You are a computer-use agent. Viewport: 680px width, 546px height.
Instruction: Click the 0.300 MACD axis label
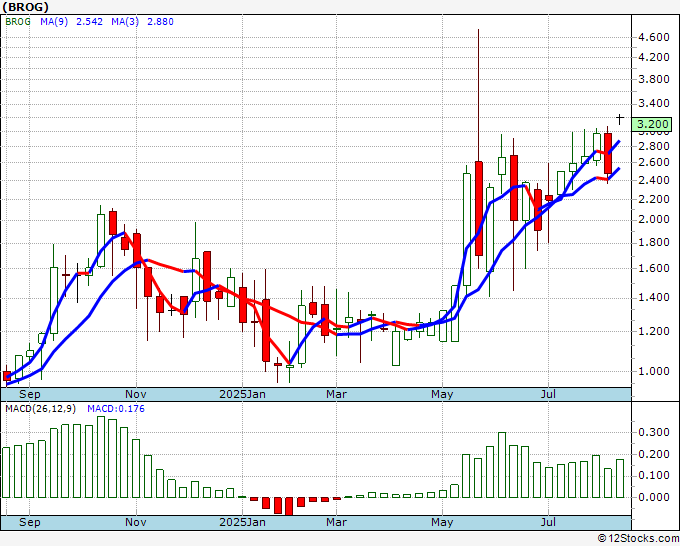click(654, 432)
